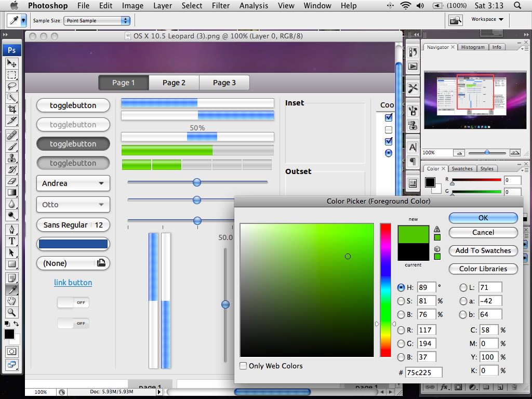The width and height of the screenshot is (532, 399).
Task: Open the Tool Presets panel icon
Action: point(413,88)
